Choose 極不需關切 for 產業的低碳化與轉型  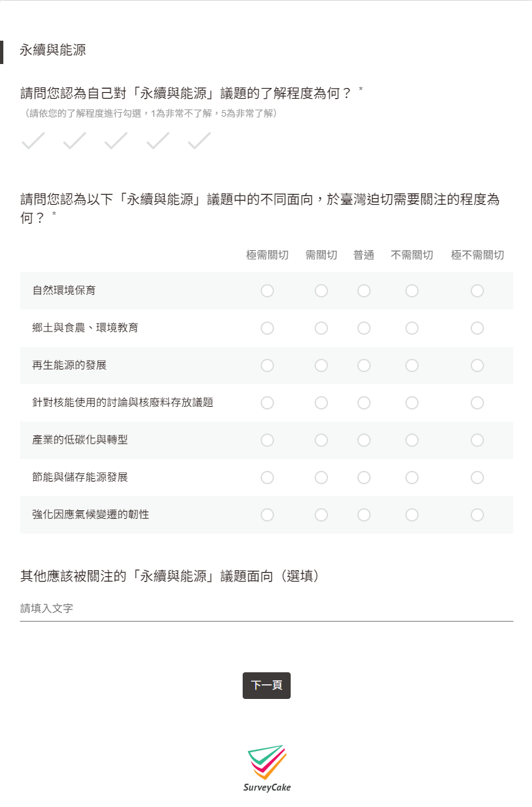477,440
